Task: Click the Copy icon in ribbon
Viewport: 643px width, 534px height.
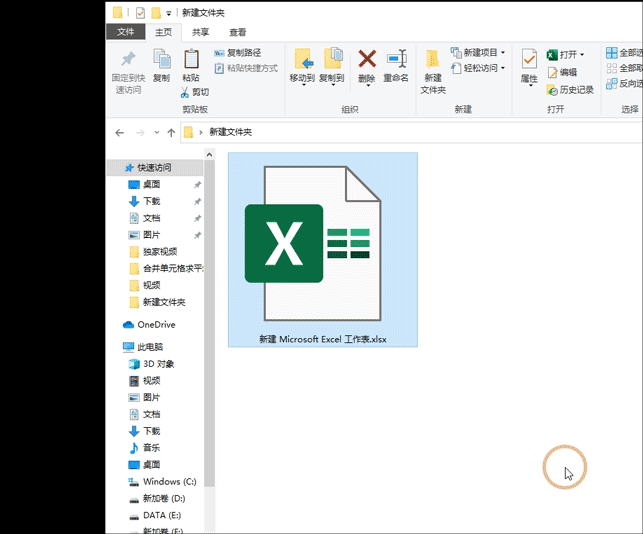Action: [x=162, y=58]
